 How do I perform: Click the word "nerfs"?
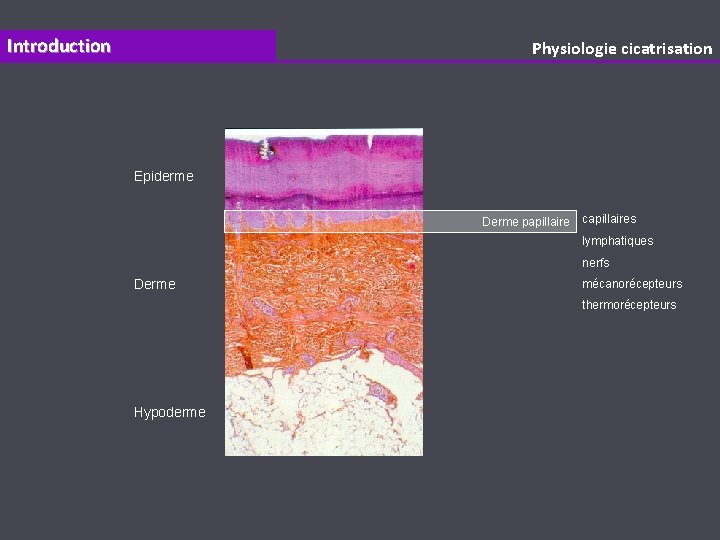(596, 263)
